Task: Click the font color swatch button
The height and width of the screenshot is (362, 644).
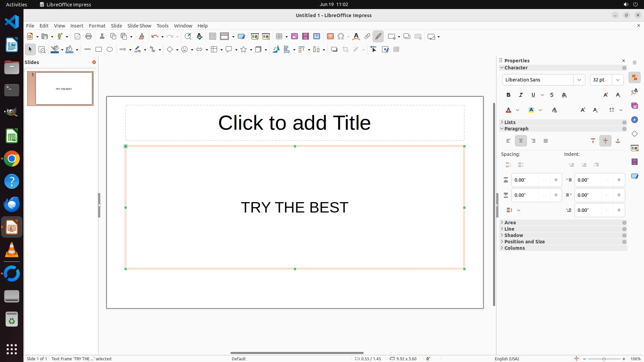Action: pos(508,110)
